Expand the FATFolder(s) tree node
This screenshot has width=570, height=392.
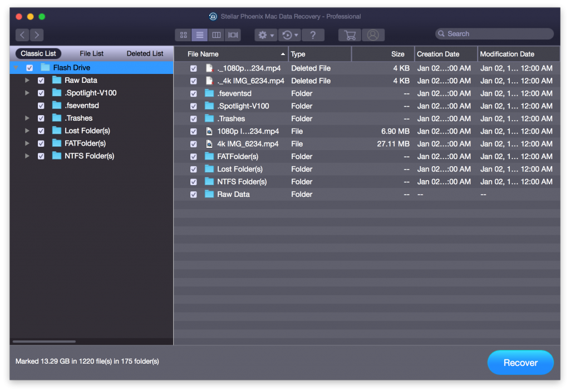tap(27, 143)
